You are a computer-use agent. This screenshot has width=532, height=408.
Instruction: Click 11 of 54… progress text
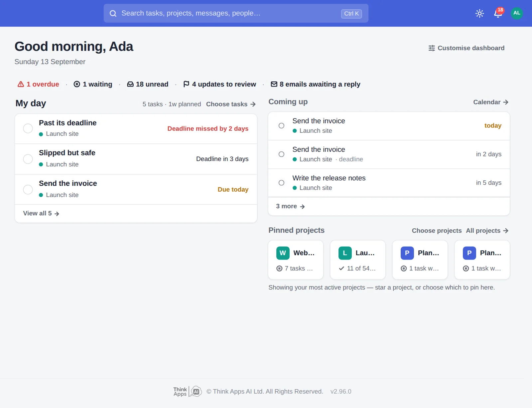pos(361,268)
